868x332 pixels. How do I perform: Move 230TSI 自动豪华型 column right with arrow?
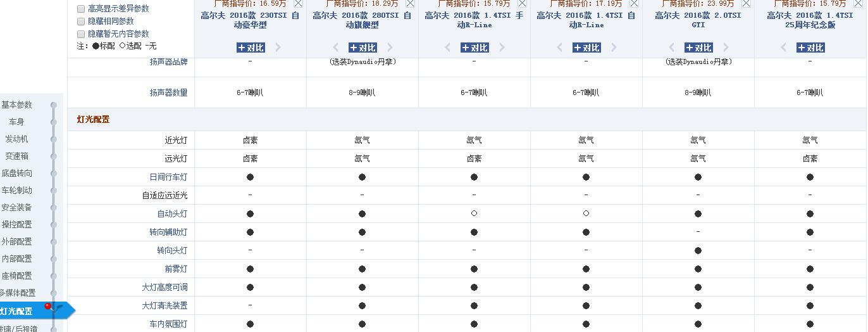278,48
